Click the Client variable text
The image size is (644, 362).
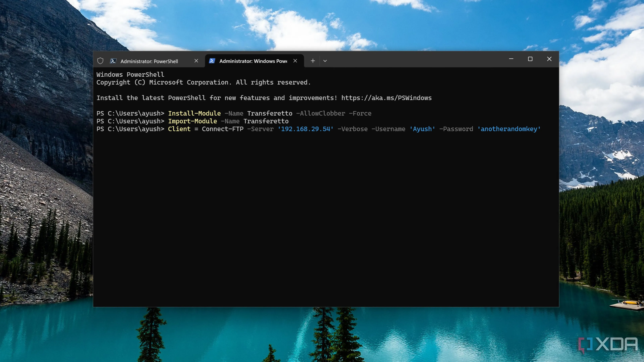click(x=179, y=129)
